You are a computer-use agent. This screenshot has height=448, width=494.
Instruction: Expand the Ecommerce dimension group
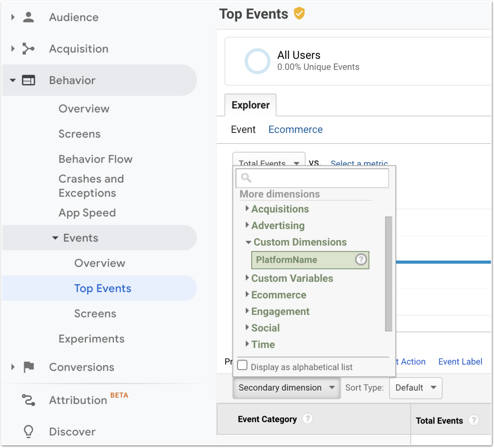tap(247, 294)
